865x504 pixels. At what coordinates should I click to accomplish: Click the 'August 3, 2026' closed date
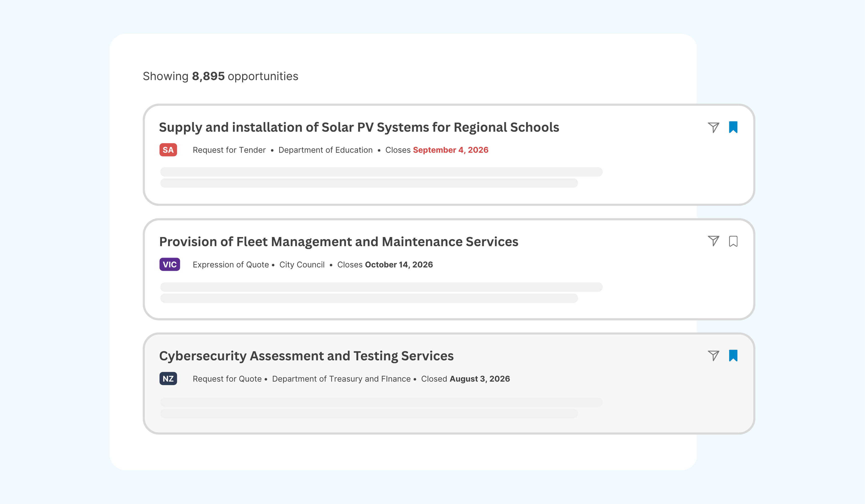click(x=480, y=379)
